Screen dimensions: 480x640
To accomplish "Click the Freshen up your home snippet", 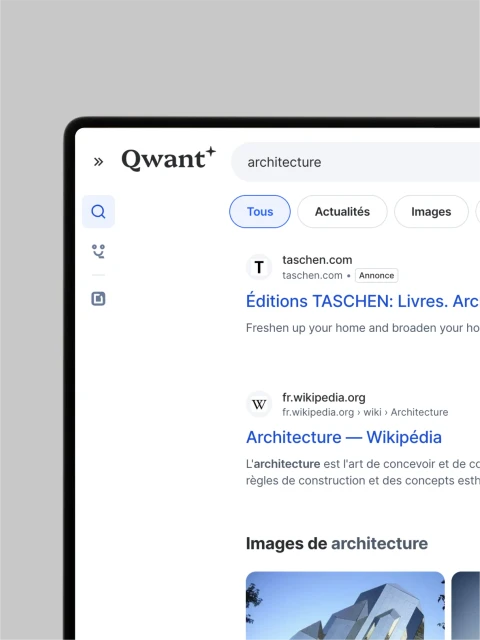I will pyautogui.click(x=363, y=328).
